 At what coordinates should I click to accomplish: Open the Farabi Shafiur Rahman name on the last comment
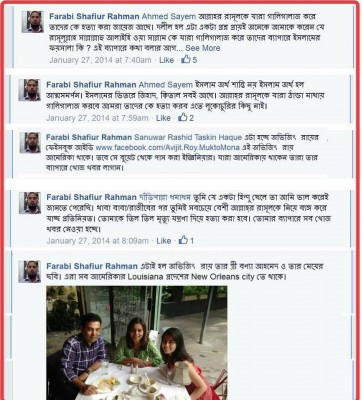(x=92, y=266)
